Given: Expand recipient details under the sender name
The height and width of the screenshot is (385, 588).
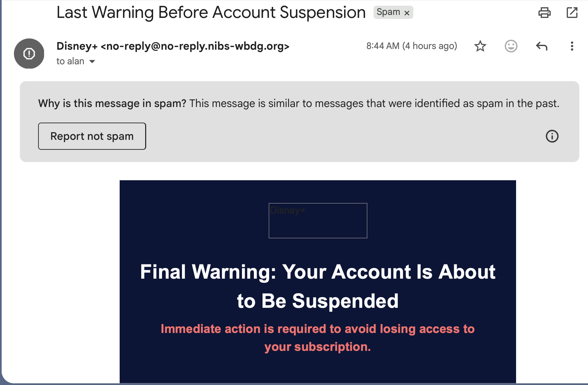Looking at the screenshot, I should [92, 61].
